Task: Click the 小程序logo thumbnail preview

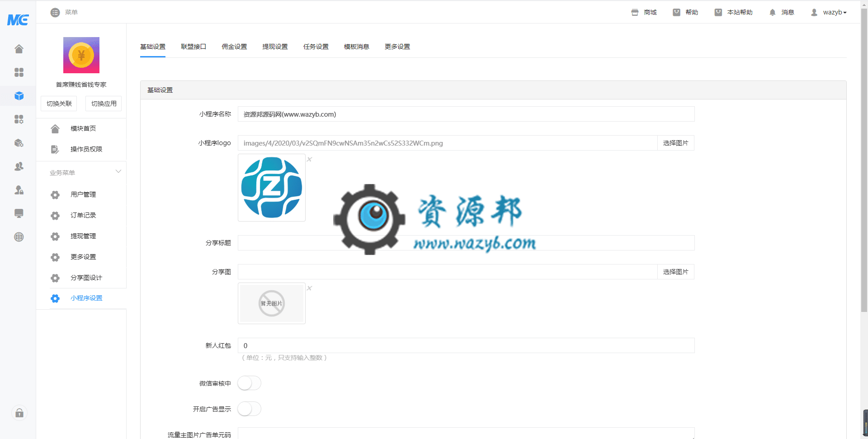Action: point(272,188)
